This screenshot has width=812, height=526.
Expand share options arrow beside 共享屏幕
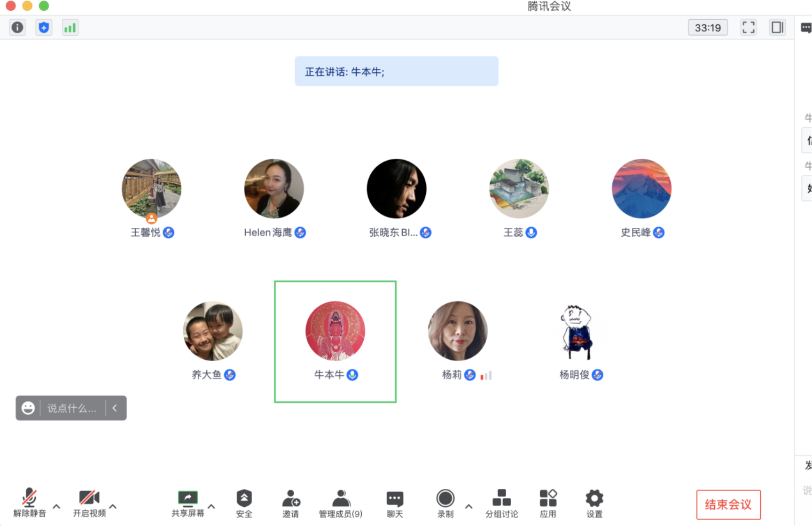pyautogui.click(x=211, y=507)
